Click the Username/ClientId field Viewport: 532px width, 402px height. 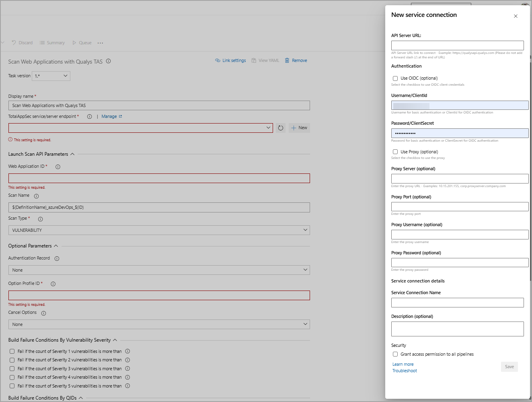[460, 105]
